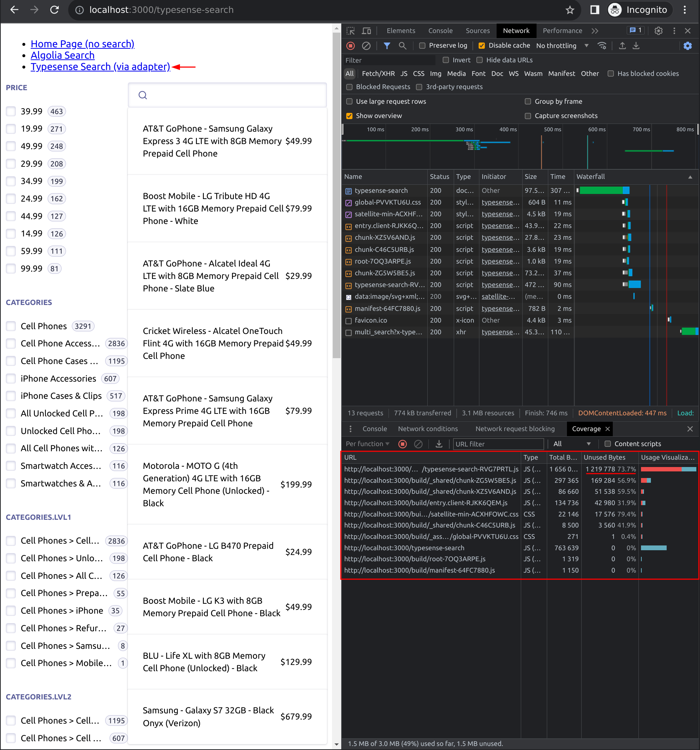Close the Coverage drawer tab
Screen dimensions: 700x750
point(607,429)
